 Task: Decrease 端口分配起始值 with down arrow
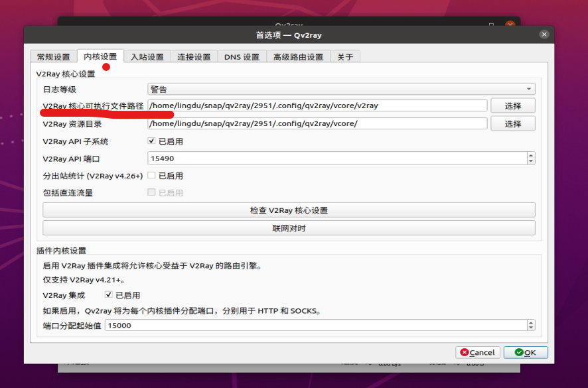(x=531, y=328)
